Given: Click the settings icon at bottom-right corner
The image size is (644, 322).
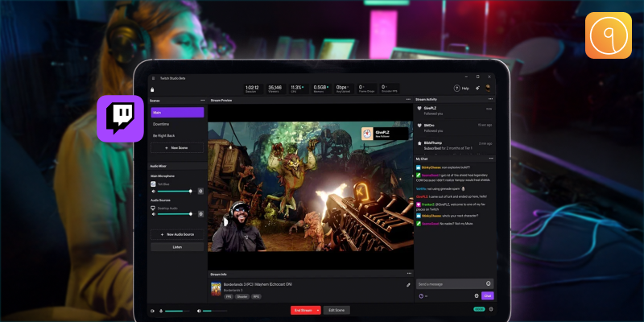Looking at the screenshot, I should pos(491,309).
